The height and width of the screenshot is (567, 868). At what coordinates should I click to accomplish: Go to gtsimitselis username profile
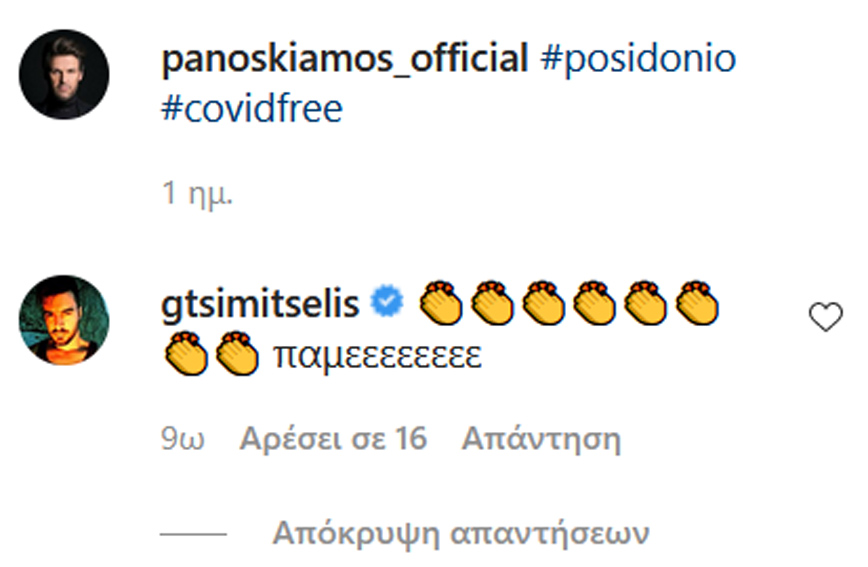click(258, 303)
